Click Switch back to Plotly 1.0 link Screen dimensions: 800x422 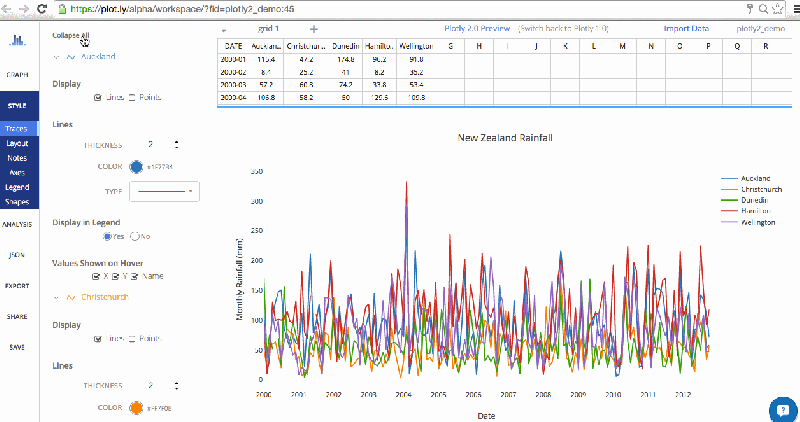(x=563, y=29)
